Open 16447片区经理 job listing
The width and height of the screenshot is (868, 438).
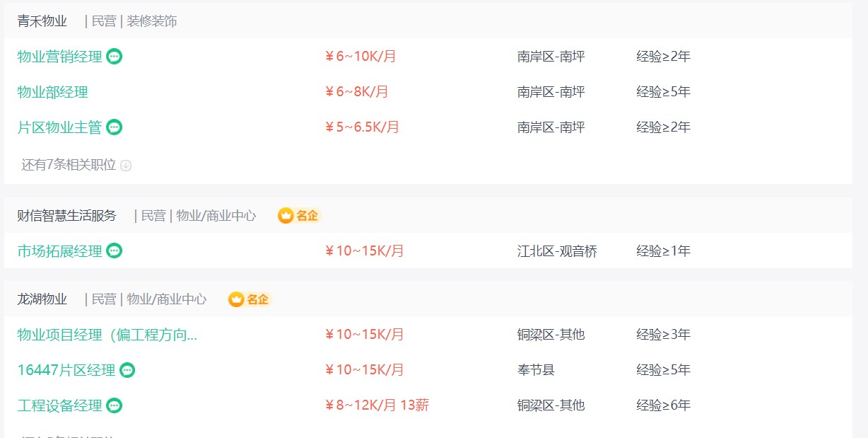(x=66, y=370)
